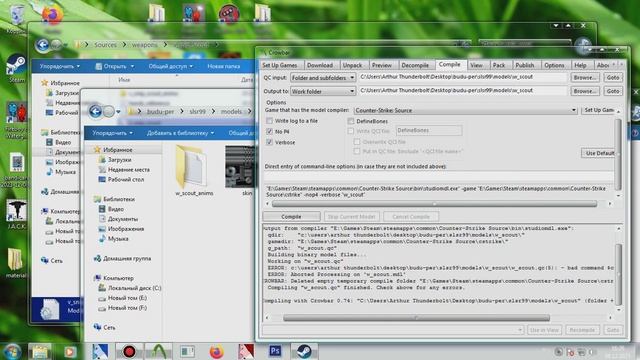Open the J.A.C.K. desktop shortcut
Image resolution: width=640 pixels, height=360 pixels.
click(16, 214)
